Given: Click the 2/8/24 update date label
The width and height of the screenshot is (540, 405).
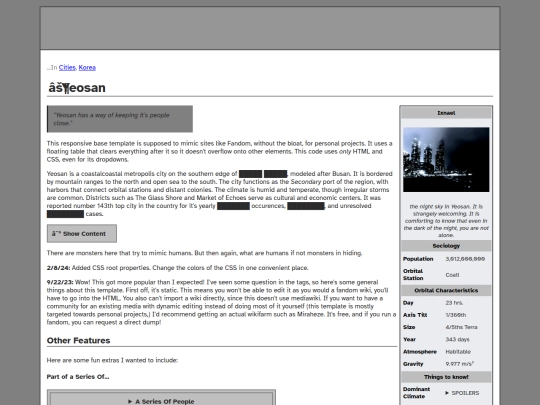Looking at the screenshot, I should click(x=59, y=268).
